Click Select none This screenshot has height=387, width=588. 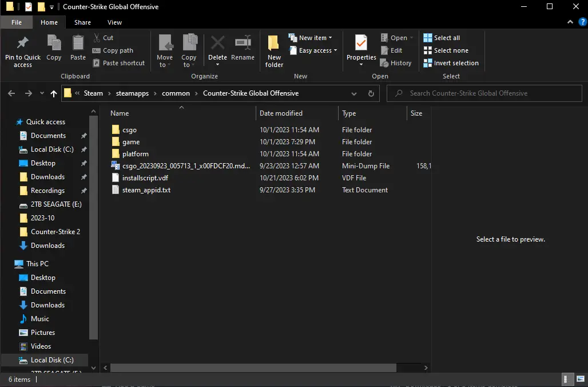click(x=446, y=50)
